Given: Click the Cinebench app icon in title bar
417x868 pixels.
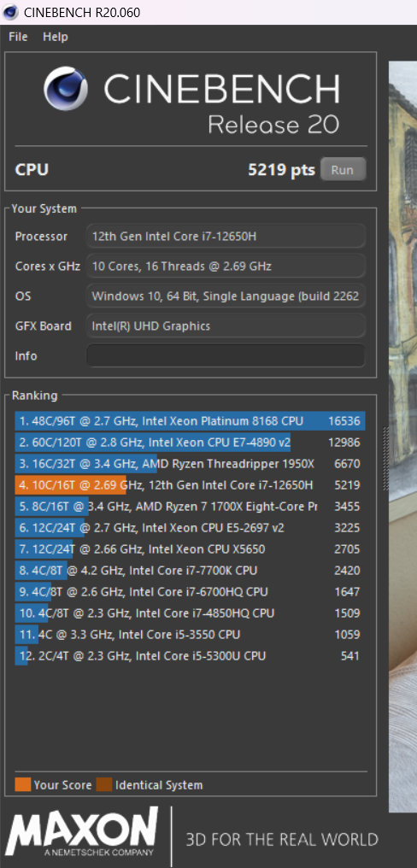Looking at the screenshot, I should coord(10,12).
